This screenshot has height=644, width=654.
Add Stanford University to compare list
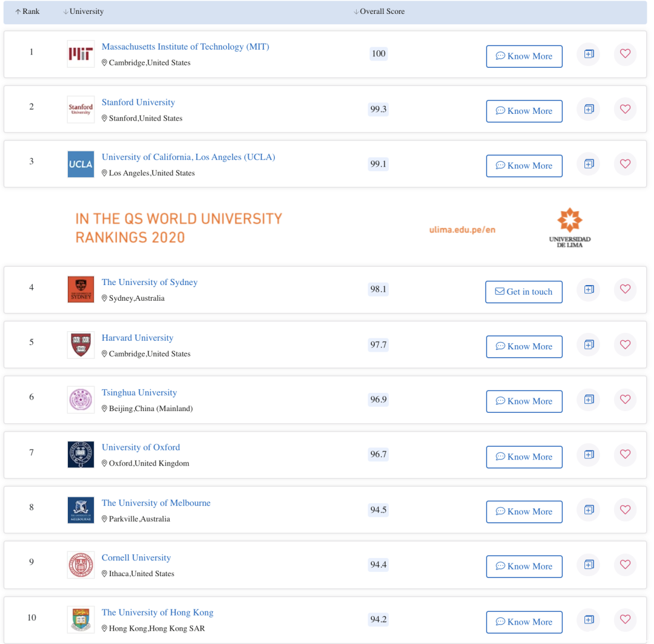pyautogui.click(x=589, y=109)
